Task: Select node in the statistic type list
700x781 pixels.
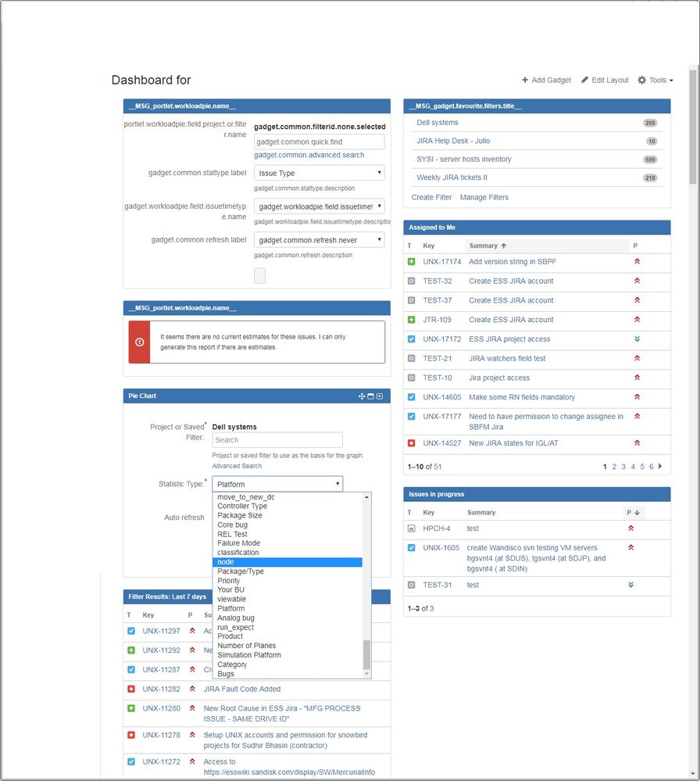Action: [287, 562]
